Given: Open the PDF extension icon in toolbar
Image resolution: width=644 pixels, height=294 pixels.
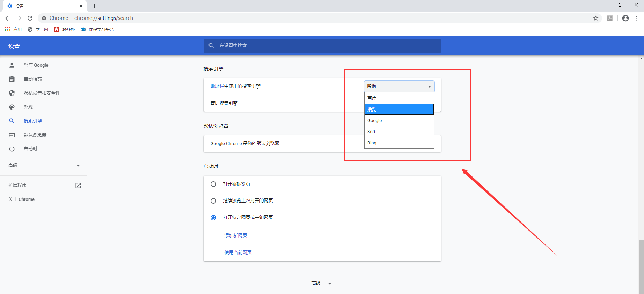Looking at the screenshot, I should 610,18.
